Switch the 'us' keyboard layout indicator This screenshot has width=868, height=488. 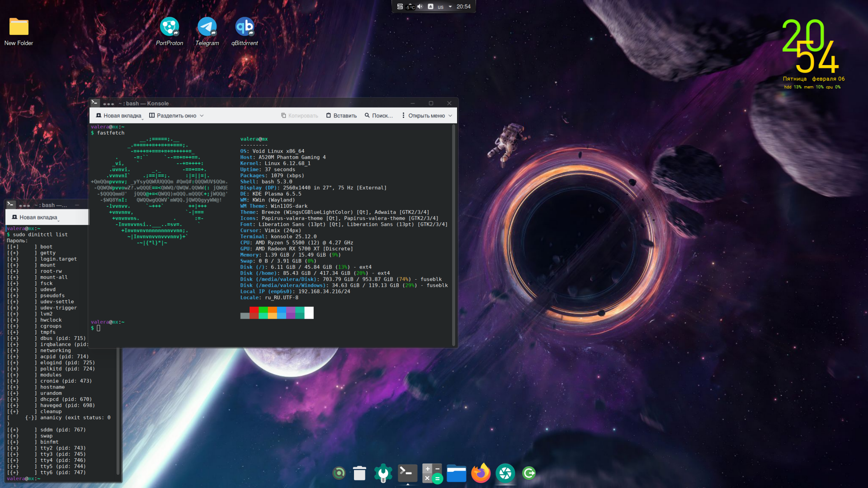pos(440,7)
